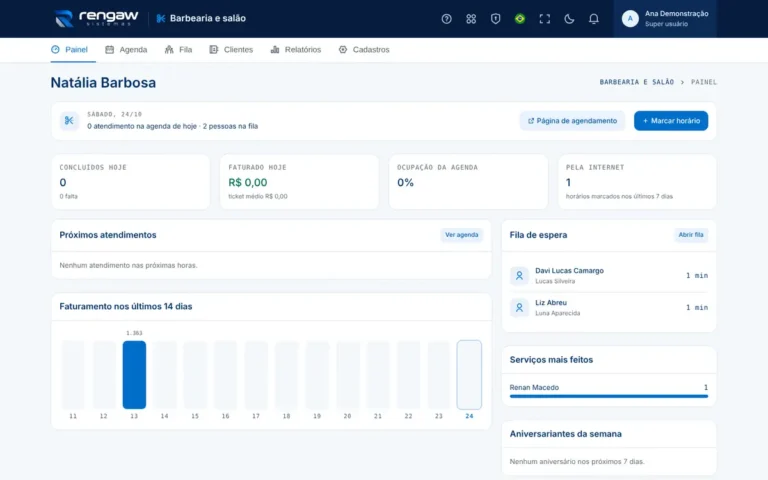
Task: Open the Clientes tab
Action: pyautogui.click(x=231, y=49)
